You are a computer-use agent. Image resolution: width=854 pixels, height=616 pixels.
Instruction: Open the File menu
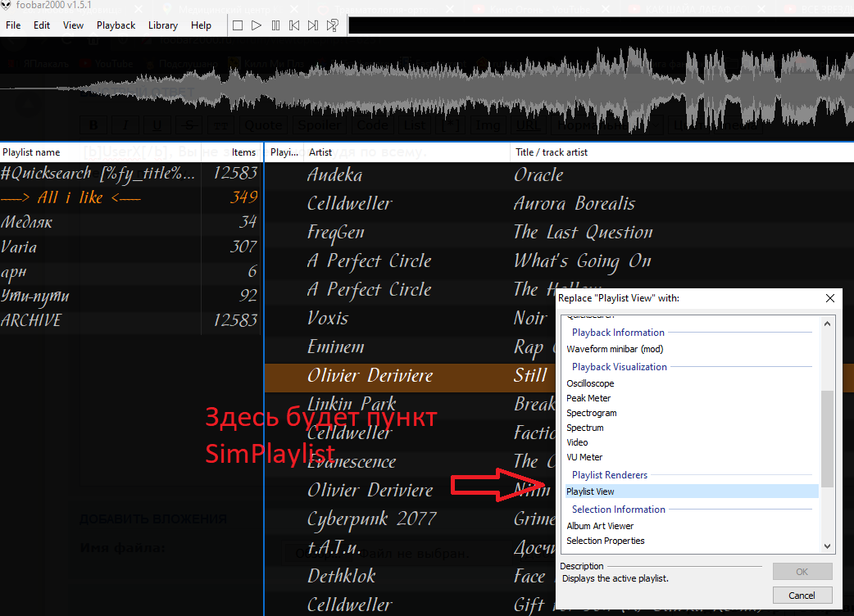(x=13, y=25)
